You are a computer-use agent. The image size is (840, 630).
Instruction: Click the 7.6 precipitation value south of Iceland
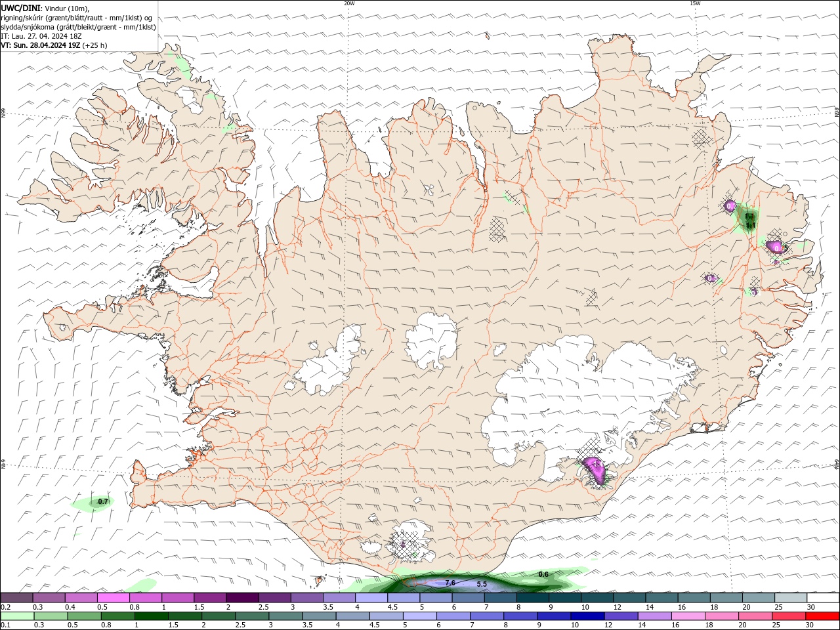click(x=450, y=583)
